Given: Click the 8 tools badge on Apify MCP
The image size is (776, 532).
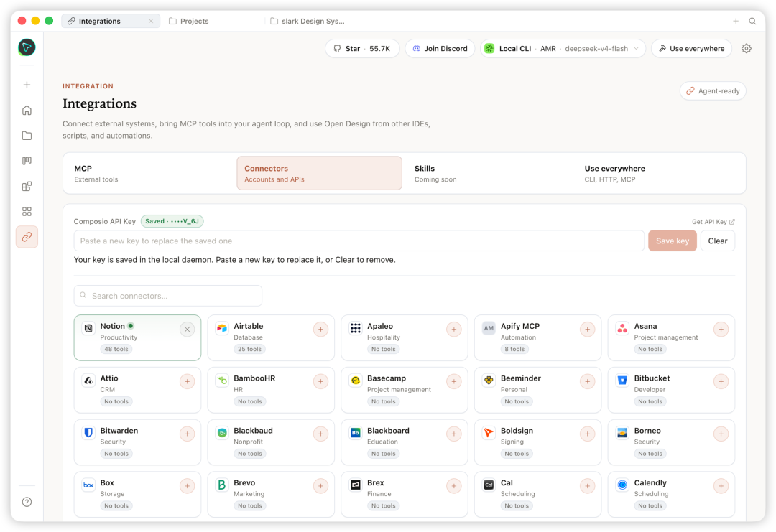Looking at the screenshot, I should (514, 349).
